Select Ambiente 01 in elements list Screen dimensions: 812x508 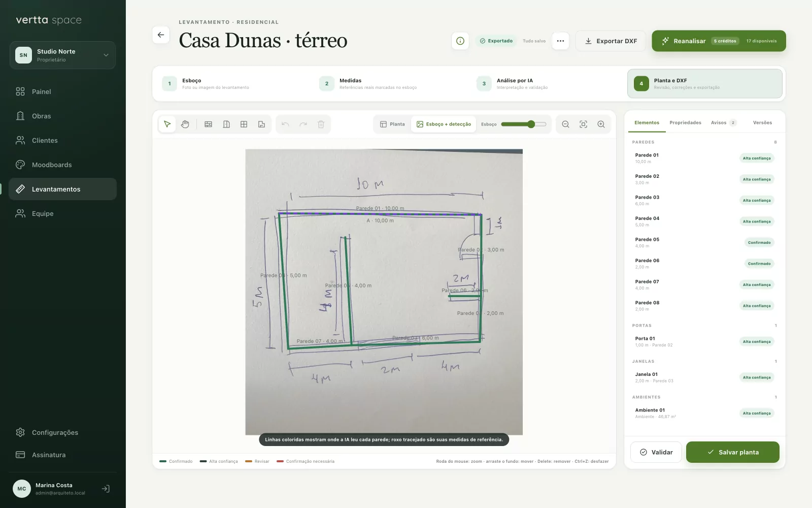pos(704,414)
